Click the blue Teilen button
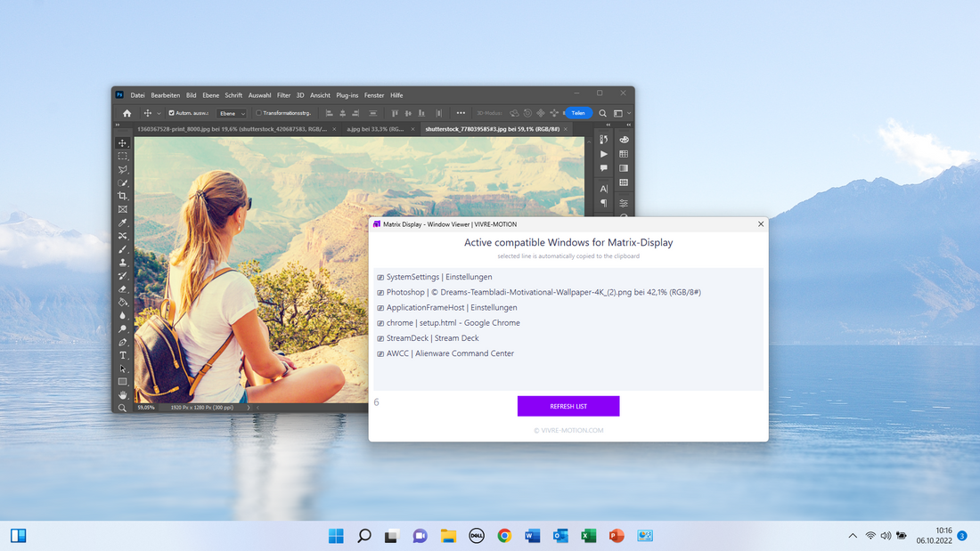 (x=578, y=113)
